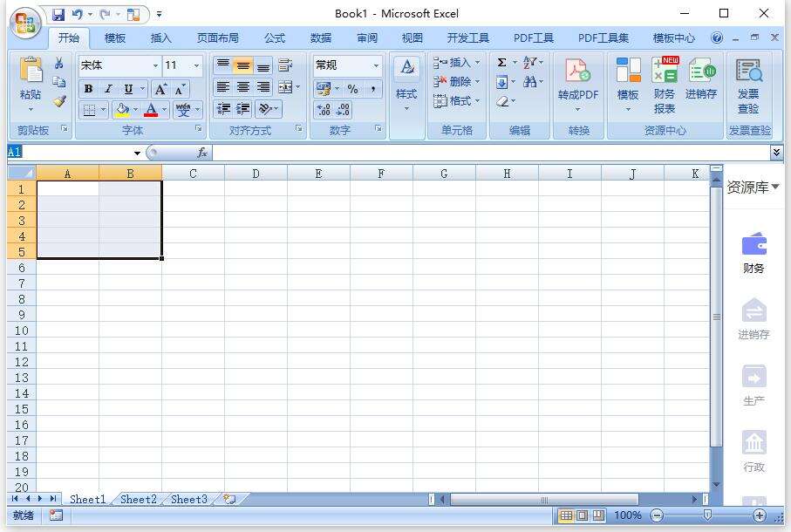Switch to the 数据 tab

(321, 38)
